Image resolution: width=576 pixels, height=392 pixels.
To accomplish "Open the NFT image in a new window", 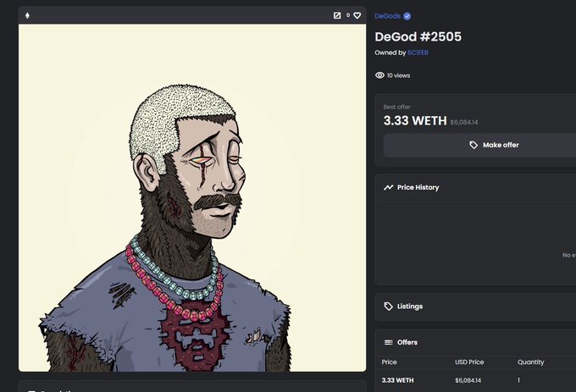I will point(337,15).
